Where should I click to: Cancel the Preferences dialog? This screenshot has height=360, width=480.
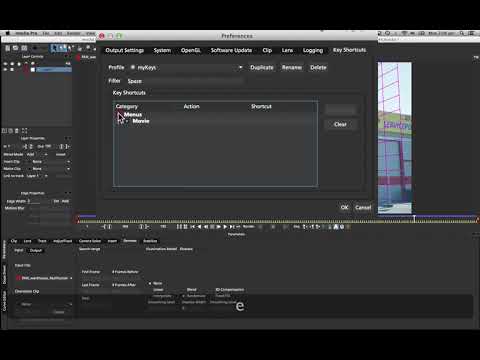[363, 207]
